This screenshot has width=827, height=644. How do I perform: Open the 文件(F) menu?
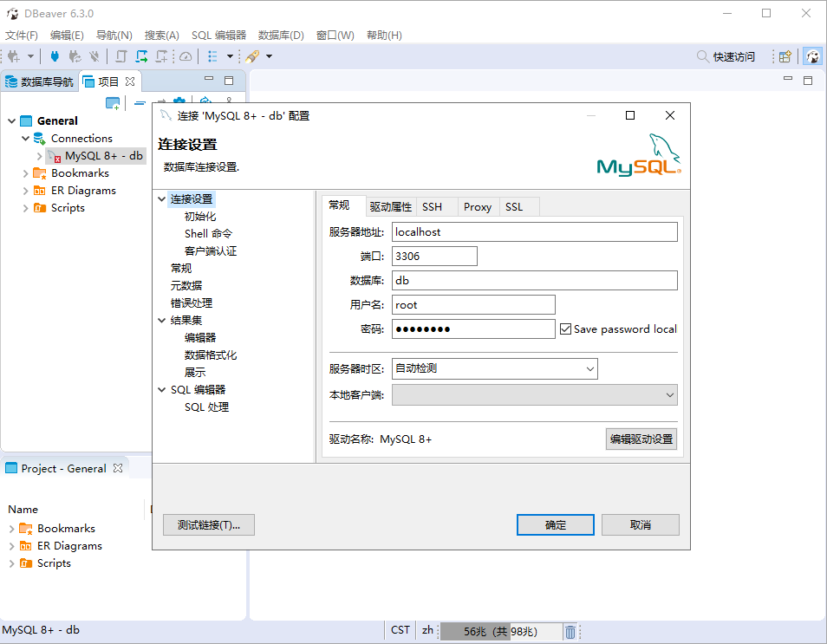pyautogui.click(x=22, y=36)
